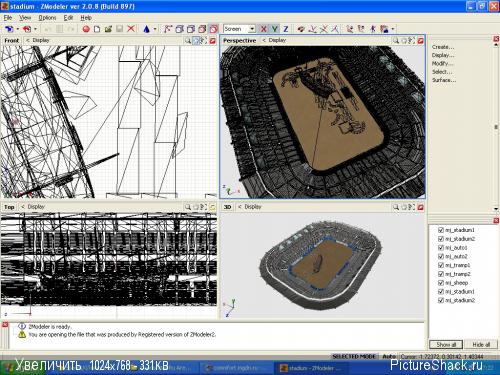
Task: Click the blue cone primitive icon
Action: 146,29
